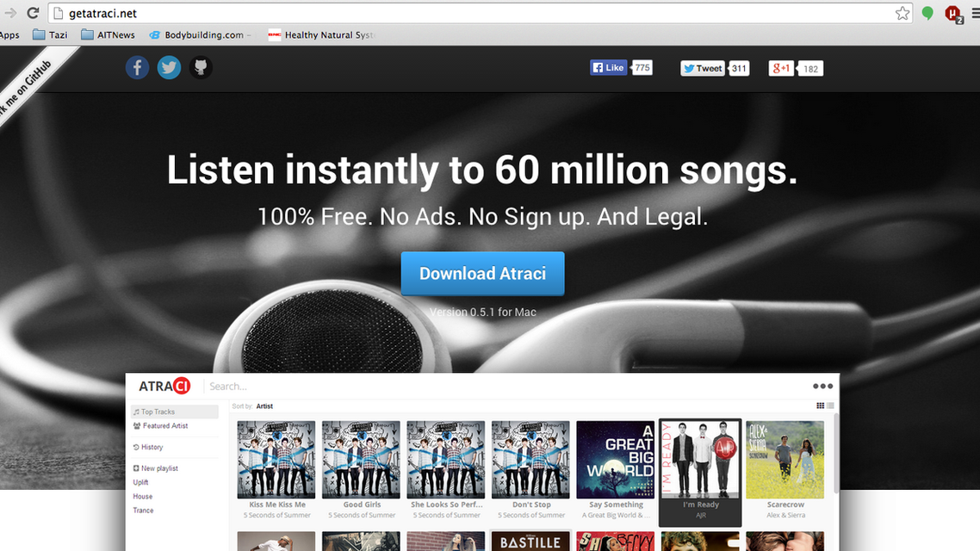The height and width of the screenshot is (551, 980).
Task: Open the Twitter bird icon
Action: (169, 67)
